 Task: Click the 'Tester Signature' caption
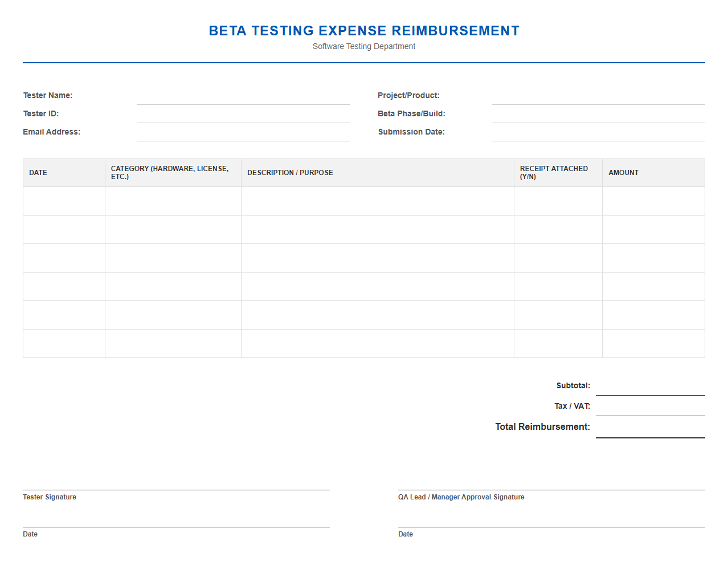click(x=50, y=497)
